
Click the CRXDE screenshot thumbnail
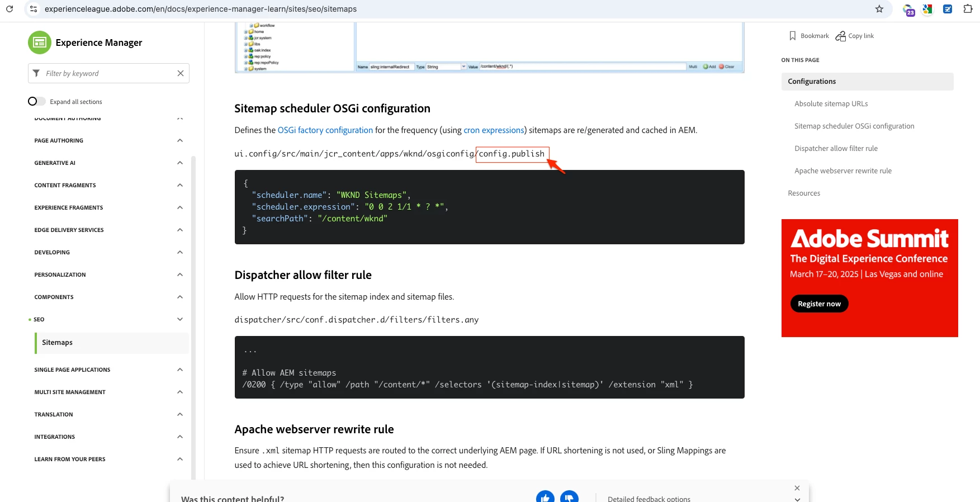pos(489,48)
